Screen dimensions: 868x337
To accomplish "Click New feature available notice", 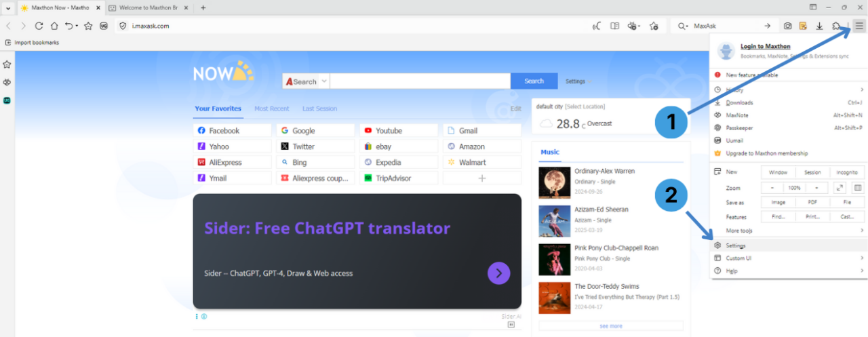I will [789, 75].
